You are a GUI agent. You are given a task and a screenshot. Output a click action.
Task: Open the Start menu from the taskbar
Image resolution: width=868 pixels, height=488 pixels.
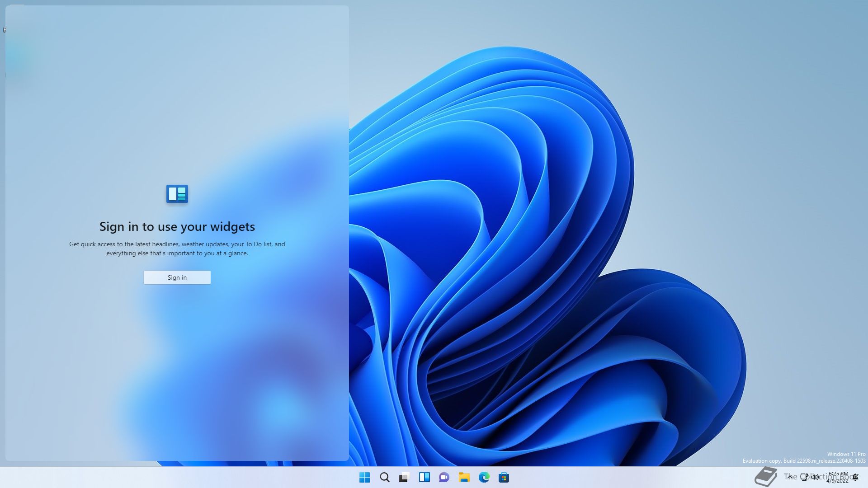click(x=364, y=477)
